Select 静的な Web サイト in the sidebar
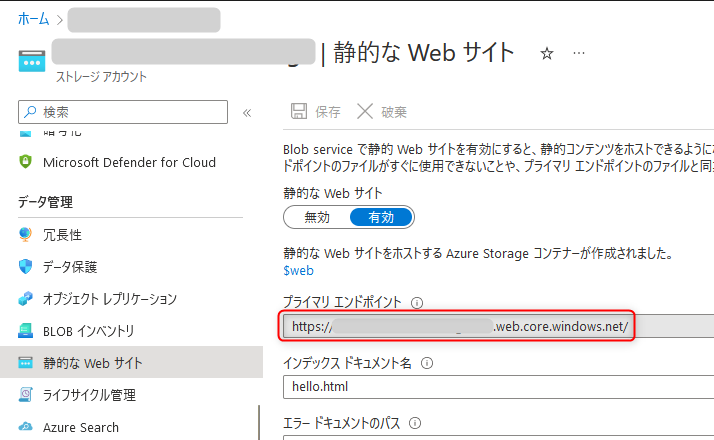The width and height of the screenshot is (714, 440). click(x=131, y=362)
